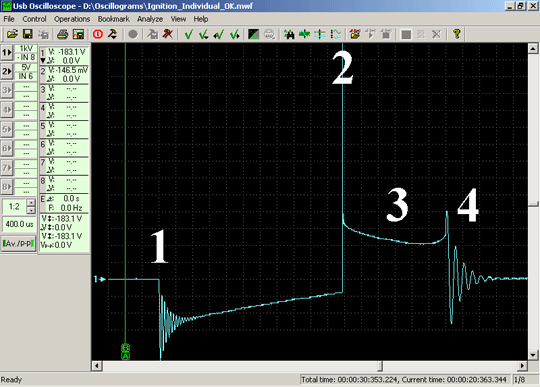Click the binoculars search icon

click(289, 34)
